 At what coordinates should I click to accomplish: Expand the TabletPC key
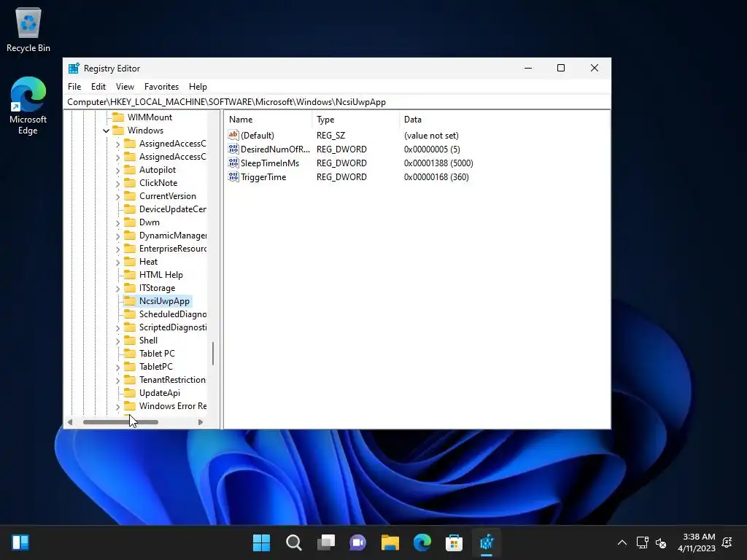click(x=117, y=367)
